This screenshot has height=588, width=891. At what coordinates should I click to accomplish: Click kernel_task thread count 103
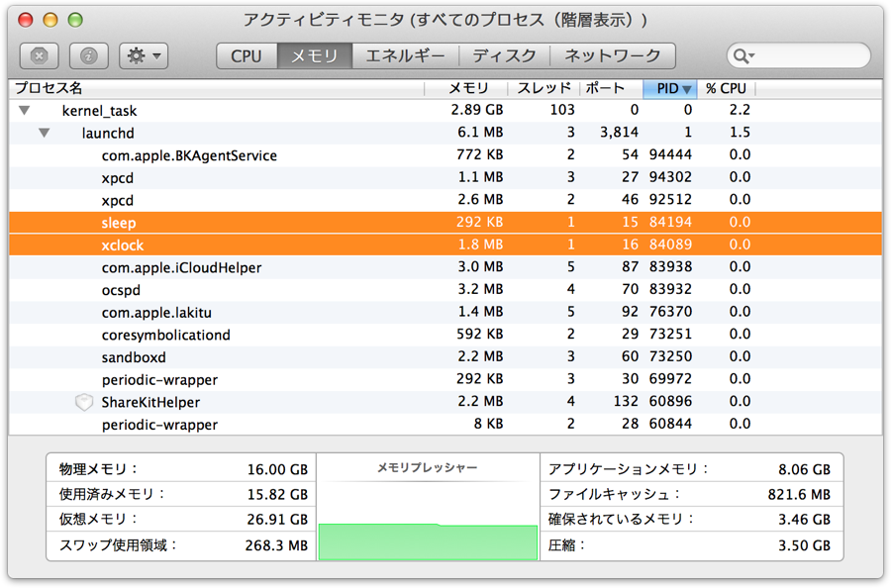562,110
